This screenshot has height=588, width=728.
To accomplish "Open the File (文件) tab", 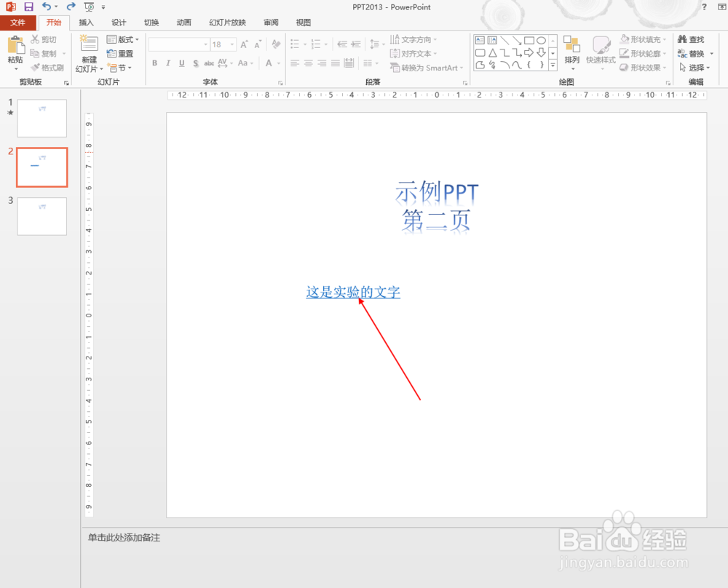I will coord(17,23).
